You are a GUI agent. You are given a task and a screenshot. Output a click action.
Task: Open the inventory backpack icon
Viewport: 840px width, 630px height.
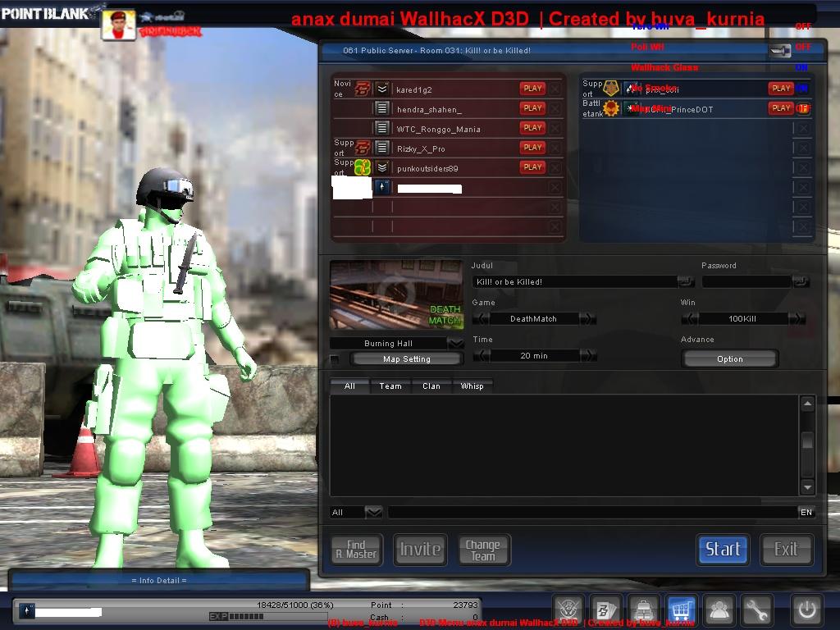643,609
